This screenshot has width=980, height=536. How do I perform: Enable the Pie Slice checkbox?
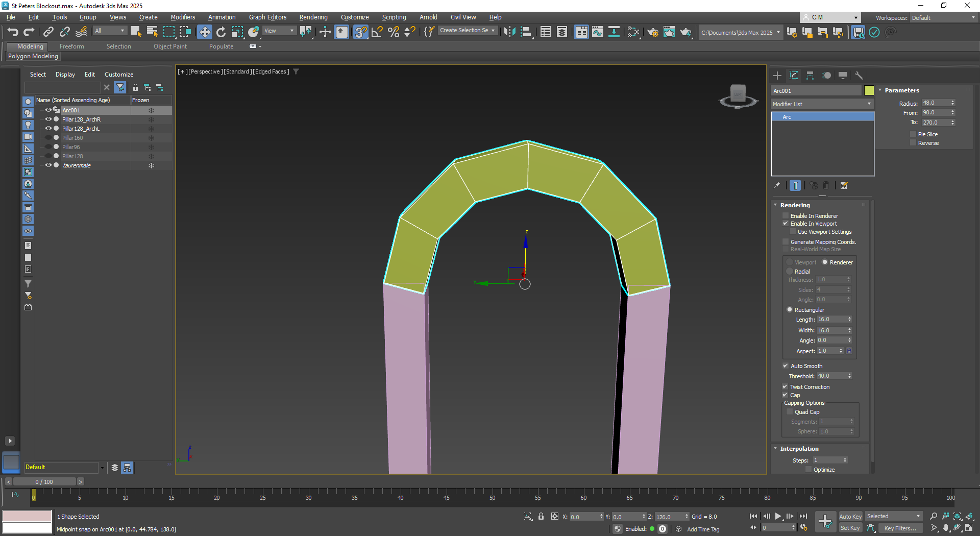(x=914, y=134)
